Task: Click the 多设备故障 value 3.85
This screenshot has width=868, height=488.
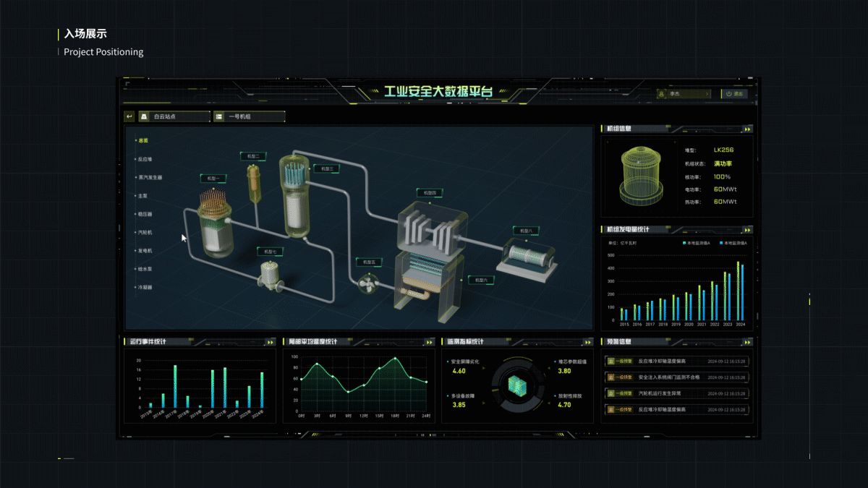Action: click(459, 405)
